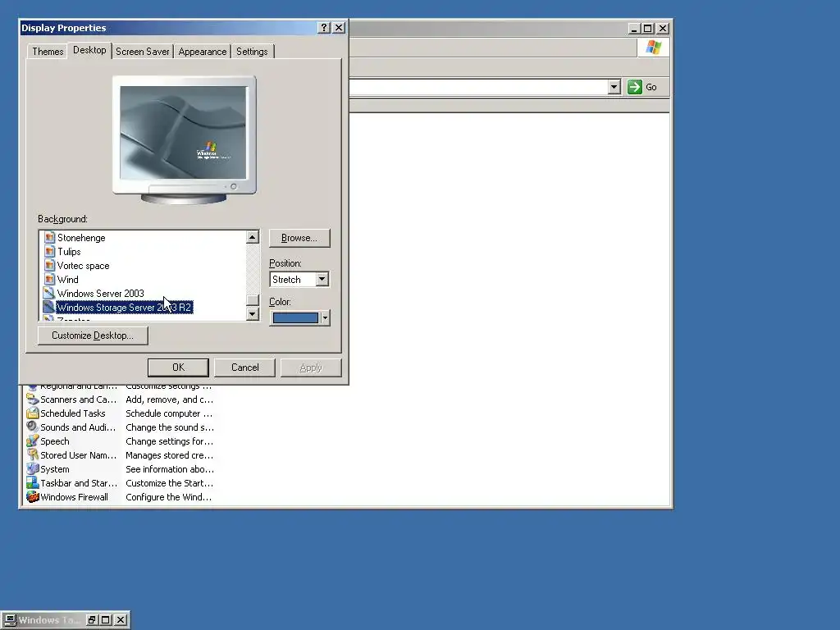Click Cancel in Display Properties
Screen dimensions: 840x630
click(x=244, y=367)
